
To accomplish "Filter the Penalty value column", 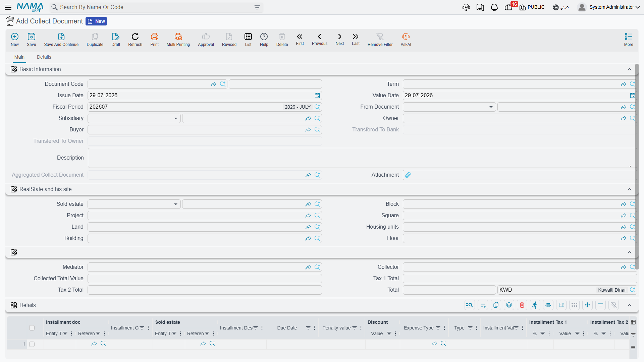I will (x=355, y=328).
